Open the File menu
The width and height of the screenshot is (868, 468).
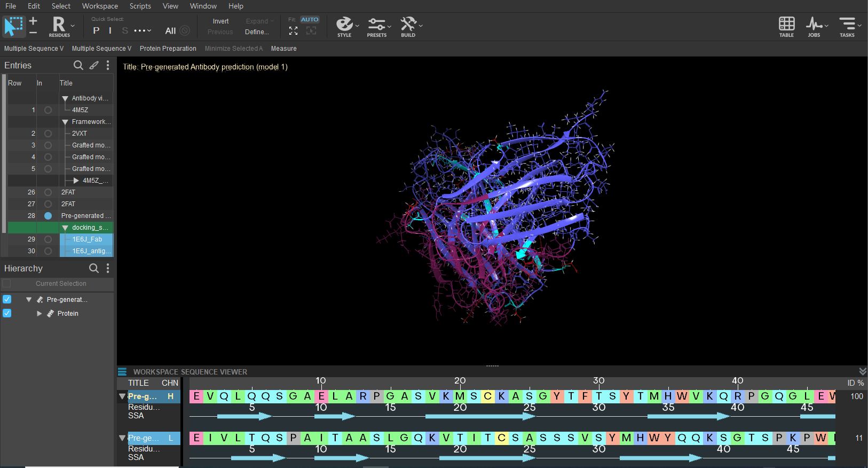[x=11, y=6]
